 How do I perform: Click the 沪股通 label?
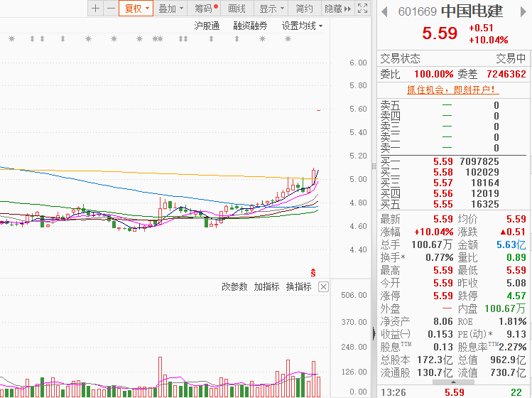pyautogui.click(x=207, y=26)
